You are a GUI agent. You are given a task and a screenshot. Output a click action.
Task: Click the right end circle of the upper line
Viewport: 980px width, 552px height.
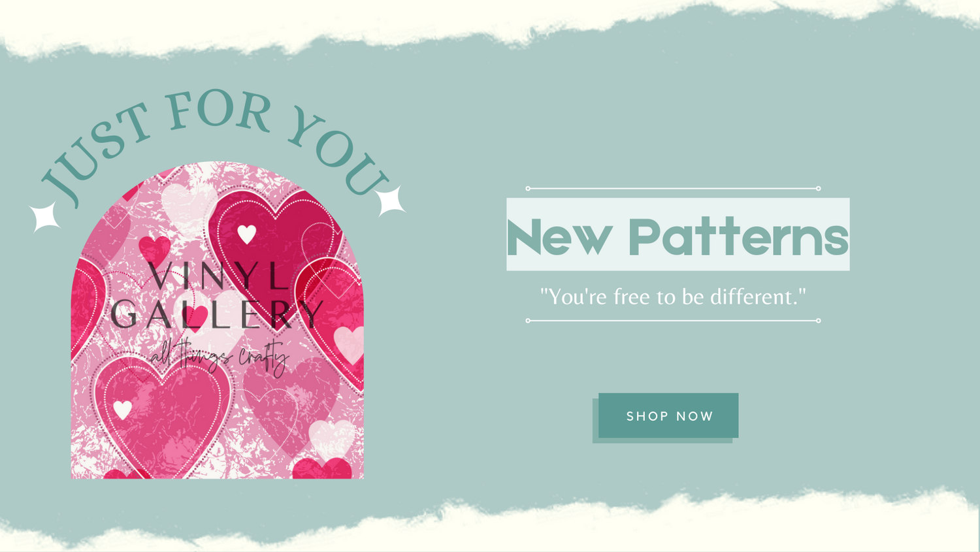point(819,188)
